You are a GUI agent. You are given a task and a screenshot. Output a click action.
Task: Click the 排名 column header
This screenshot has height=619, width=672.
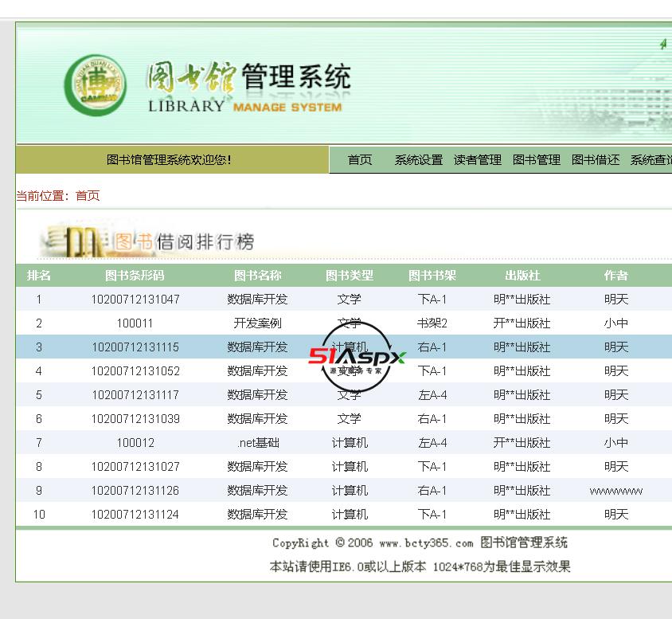point(39,276)
